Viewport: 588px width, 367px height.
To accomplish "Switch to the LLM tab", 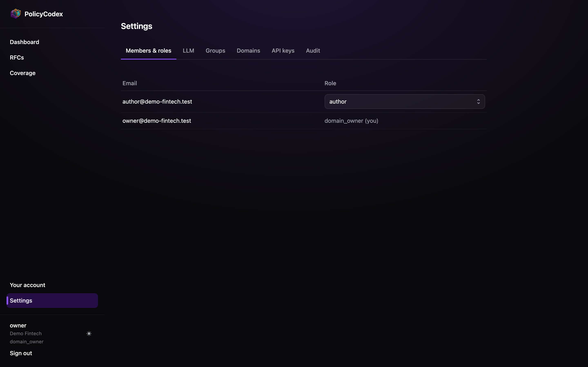I will [188, 51].
